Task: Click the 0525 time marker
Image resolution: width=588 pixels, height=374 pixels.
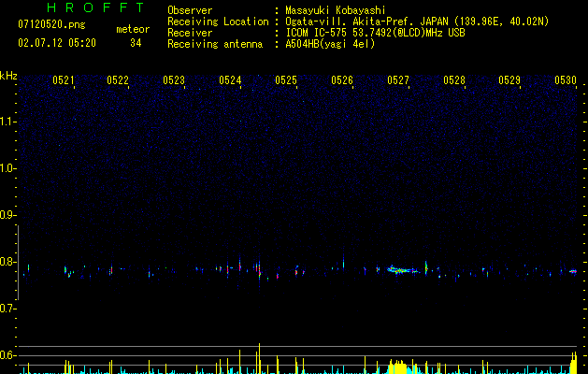Action: click(x=286, y=80)
